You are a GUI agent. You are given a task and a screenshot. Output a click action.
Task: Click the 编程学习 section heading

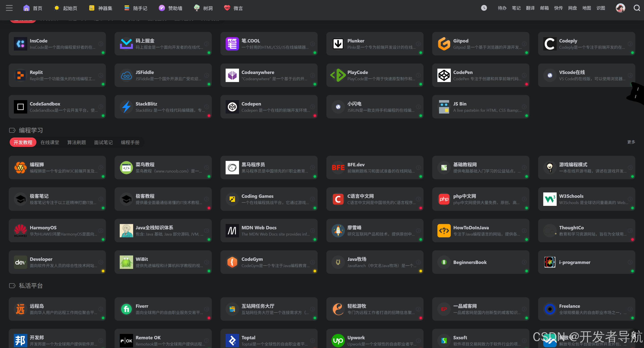click(x=31, y=130)
